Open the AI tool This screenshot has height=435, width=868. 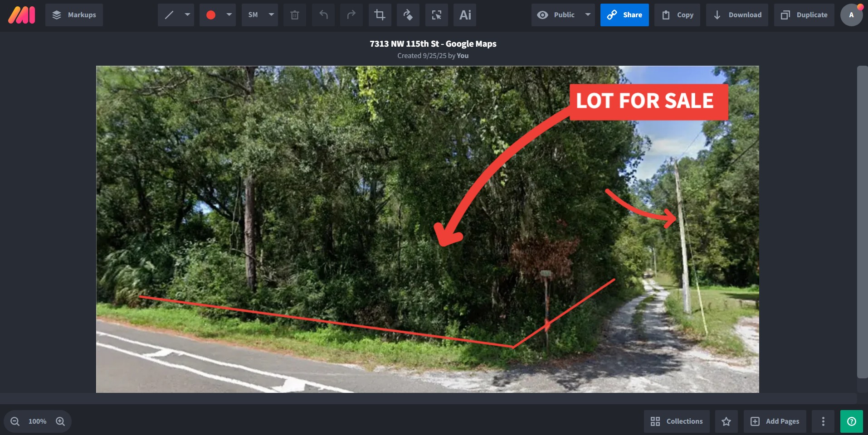click(465, 15)
